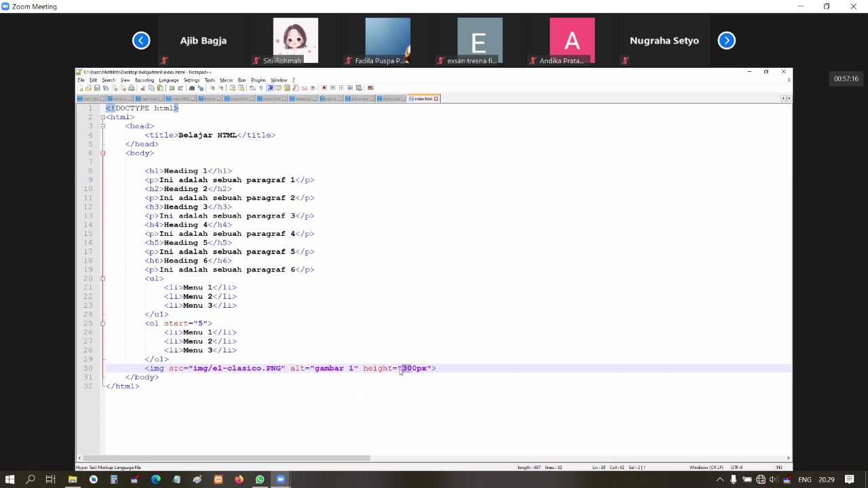Click the spell-check ABC toolbar icon
This screenshot has width=868, height=488.
coord(370,88)
